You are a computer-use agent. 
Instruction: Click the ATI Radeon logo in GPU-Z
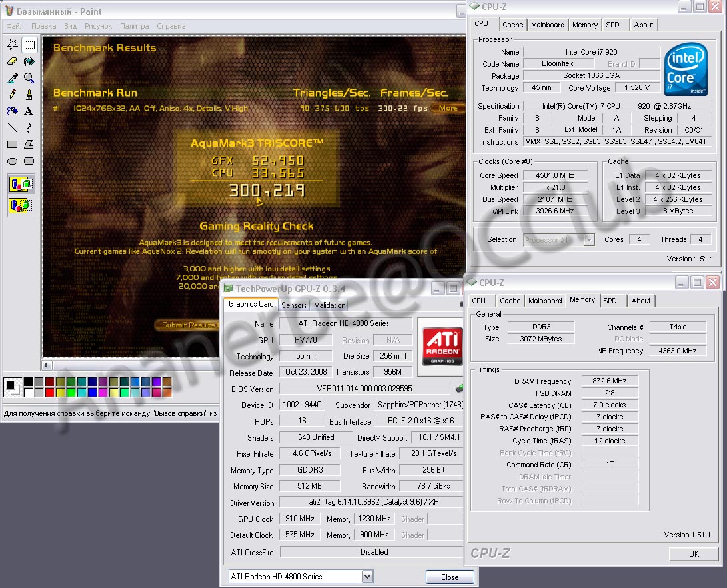point(442,345)
